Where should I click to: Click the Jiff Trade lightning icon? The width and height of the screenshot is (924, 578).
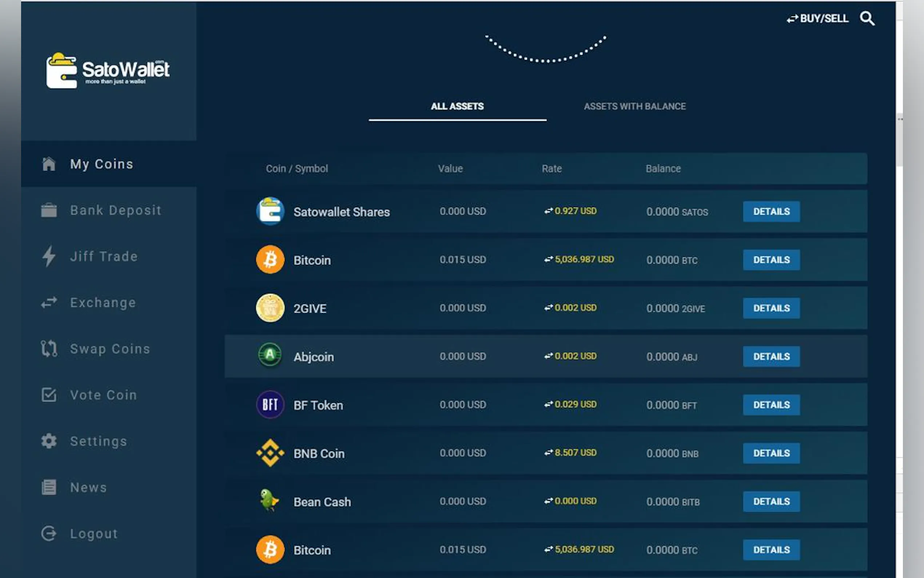(49, 257)
